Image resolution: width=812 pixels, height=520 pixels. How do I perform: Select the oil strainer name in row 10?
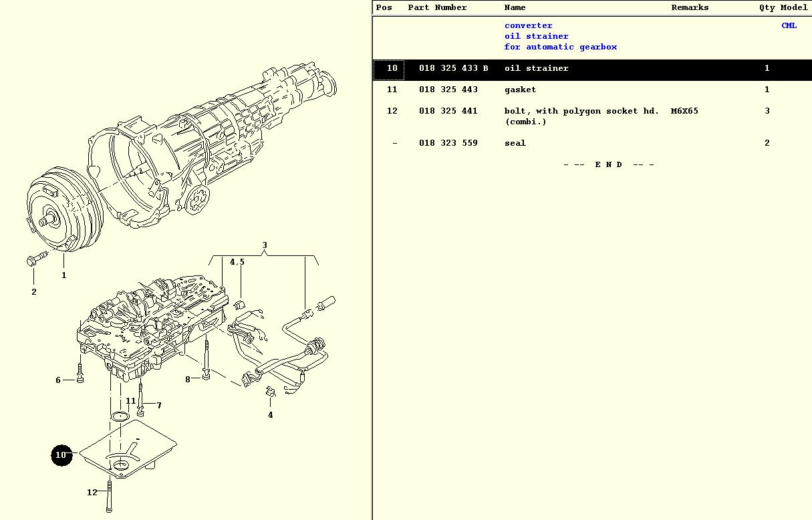537,68
